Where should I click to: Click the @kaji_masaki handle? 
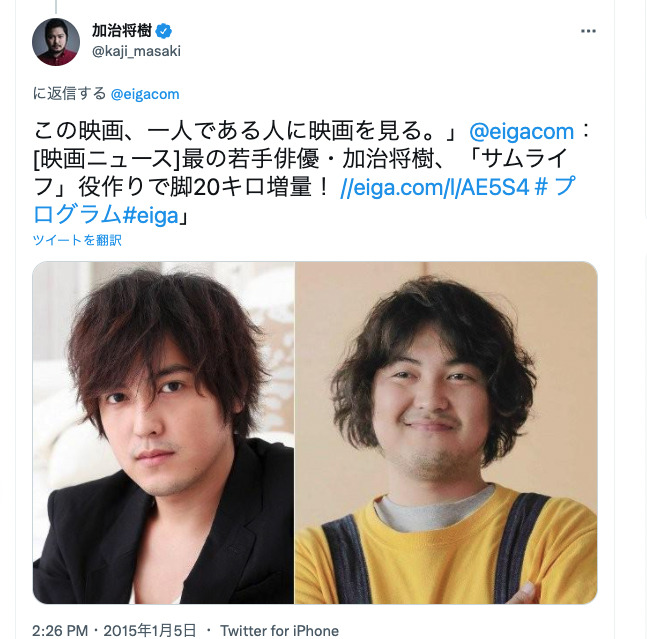coord(136,51)
